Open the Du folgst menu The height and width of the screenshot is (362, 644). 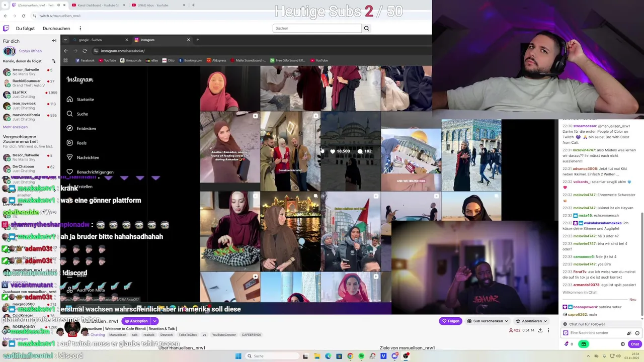(25, 28)
